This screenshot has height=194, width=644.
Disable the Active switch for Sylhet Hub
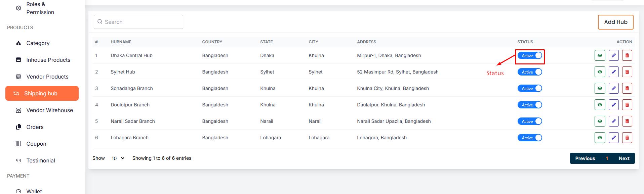pos(530,72)
